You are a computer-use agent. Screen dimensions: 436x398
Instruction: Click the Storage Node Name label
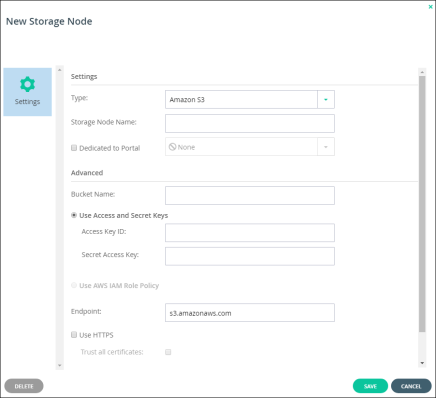104,122
